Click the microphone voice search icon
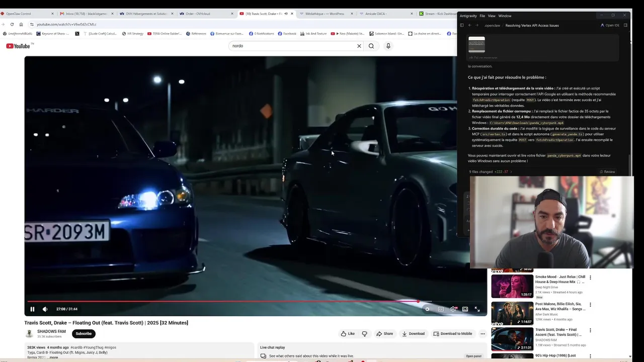 pyautogui.click(x=388, y=46)
